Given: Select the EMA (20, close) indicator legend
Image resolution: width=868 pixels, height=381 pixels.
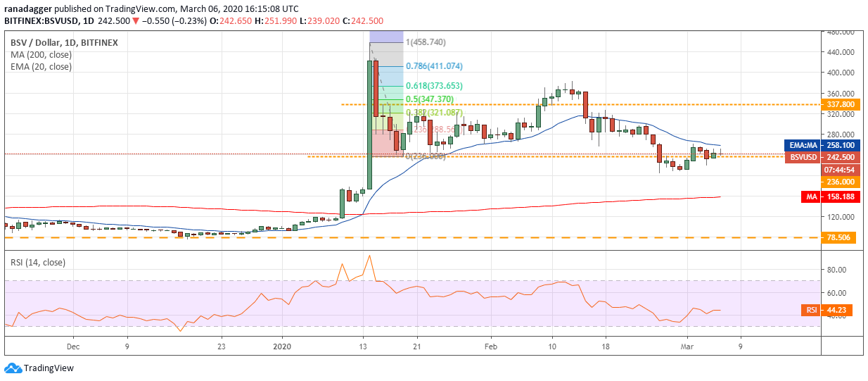Looking at the screenshot, I should [x=41, y=67].
